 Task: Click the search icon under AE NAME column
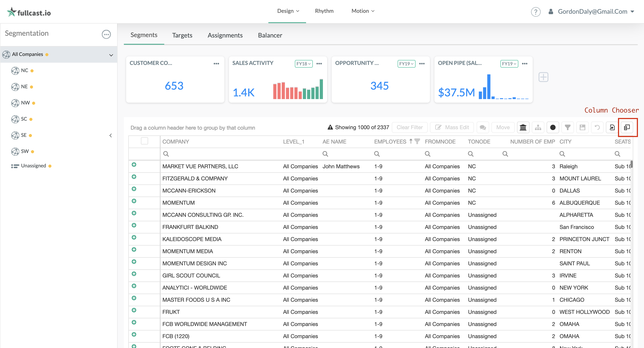(325, 154)
